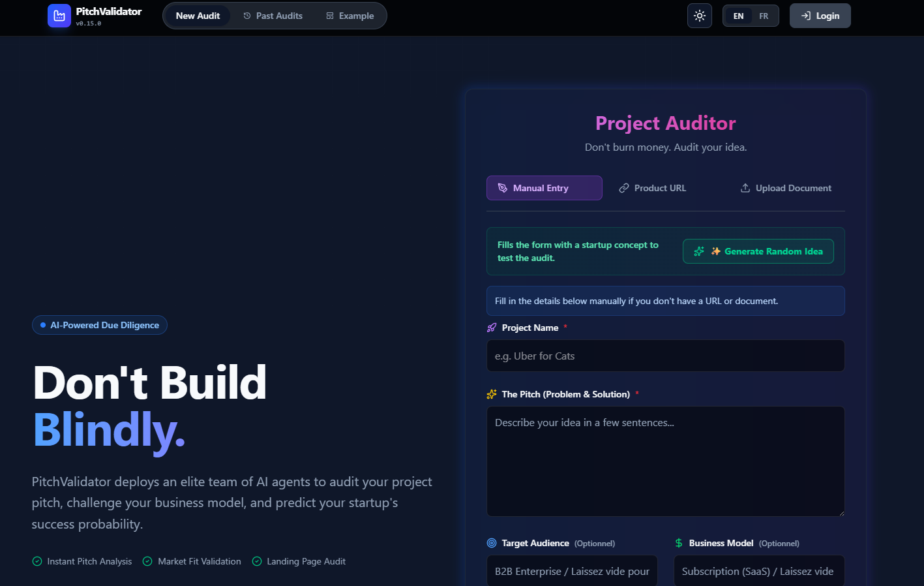
Task: Click the rocket icon beside Project Name
Action: point(491,327)
